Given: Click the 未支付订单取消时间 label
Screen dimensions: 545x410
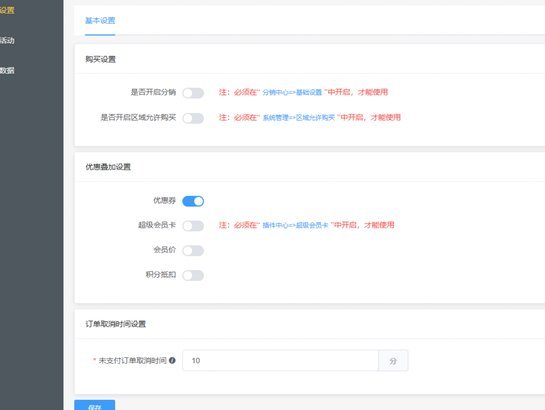Looking at the screenshot, I should [x=132, y=361].
